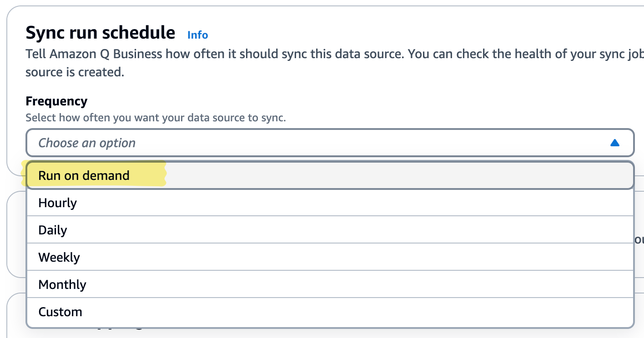Open Amazon Q Business schedule documentation via Info

tap(197, 35)
